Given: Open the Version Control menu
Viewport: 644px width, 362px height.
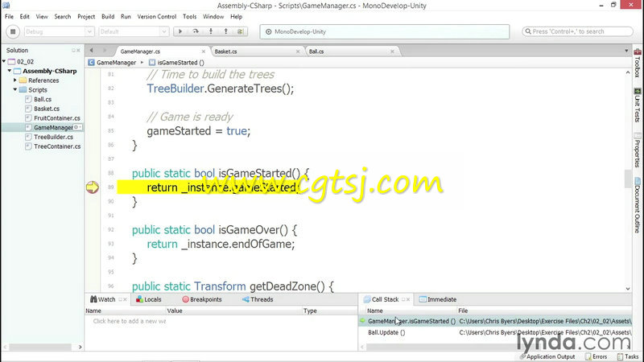Looking at the screenshot, I should [x=156, y=16].
